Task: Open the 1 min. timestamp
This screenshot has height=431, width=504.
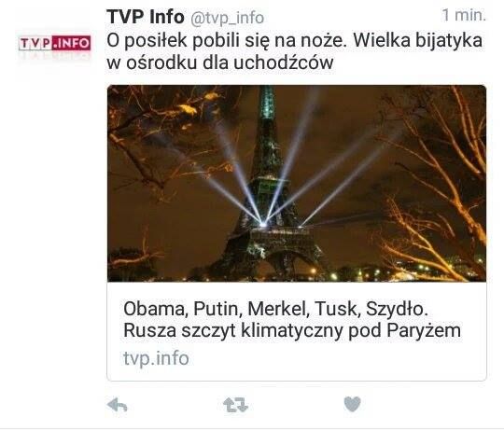Action: (x=464, y=15)
